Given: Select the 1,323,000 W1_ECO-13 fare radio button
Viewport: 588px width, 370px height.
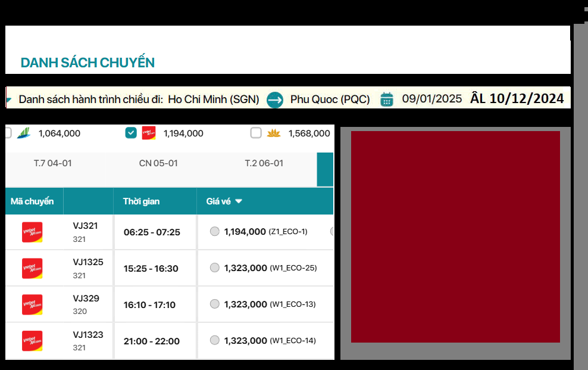Looking at the screenshot, I should (x=215, y=304).
